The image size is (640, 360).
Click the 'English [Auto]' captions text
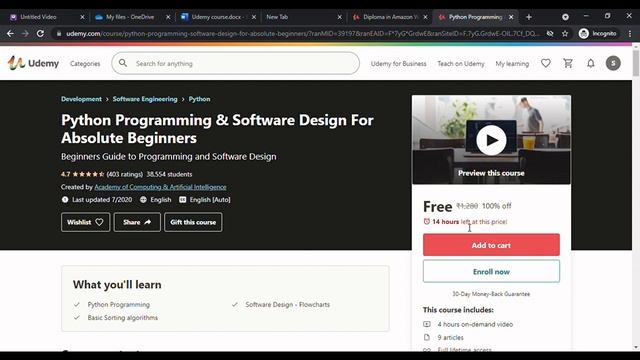click(210, 200)
